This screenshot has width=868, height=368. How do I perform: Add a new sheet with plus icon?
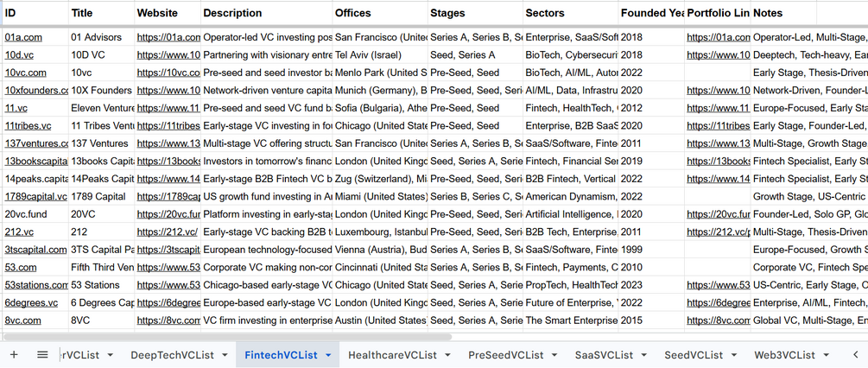14,355
